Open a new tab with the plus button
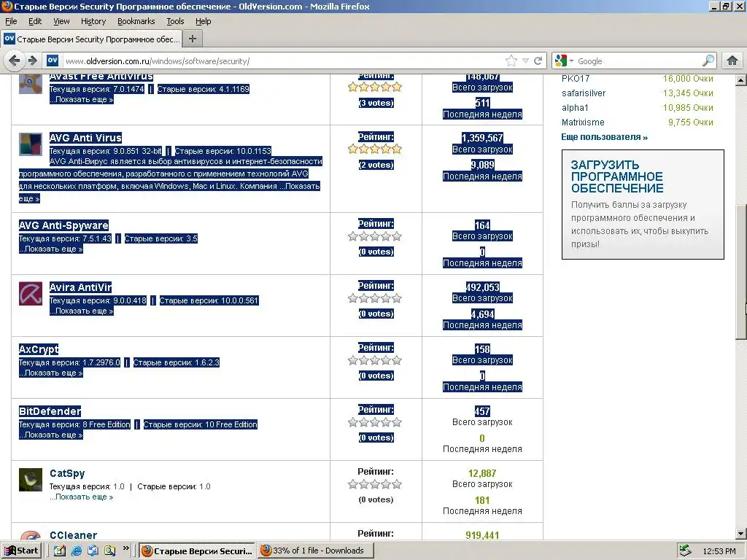Screen dimensions: 747x560 [193, 39]
